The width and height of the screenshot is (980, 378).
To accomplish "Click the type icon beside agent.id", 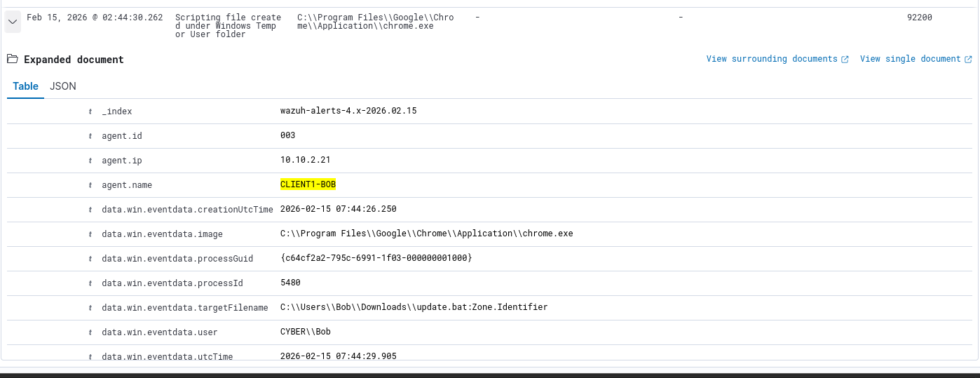I will click(x=90, y=136).
